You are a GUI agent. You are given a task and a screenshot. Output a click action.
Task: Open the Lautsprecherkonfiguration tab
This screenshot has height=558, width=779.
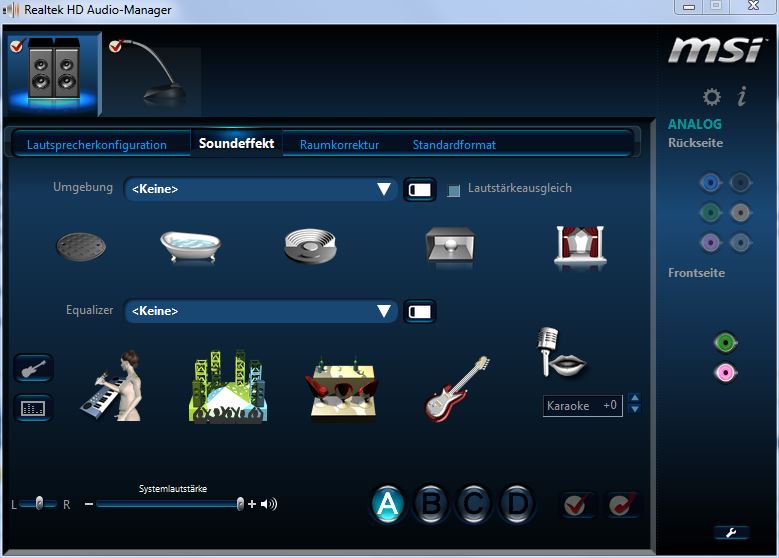click(97, 145)
